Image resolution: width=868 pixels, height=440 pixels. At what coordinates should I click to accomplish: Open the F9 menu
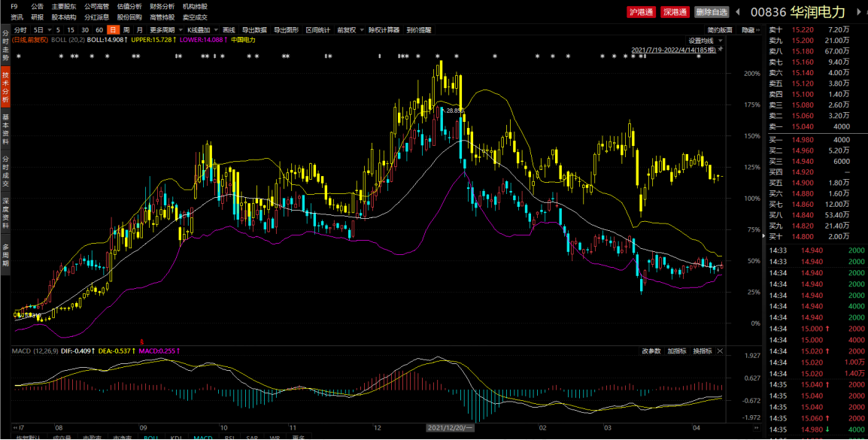(14, 6)
